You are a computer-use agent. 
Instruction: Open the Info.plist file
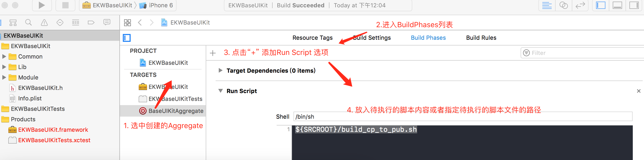30,98
